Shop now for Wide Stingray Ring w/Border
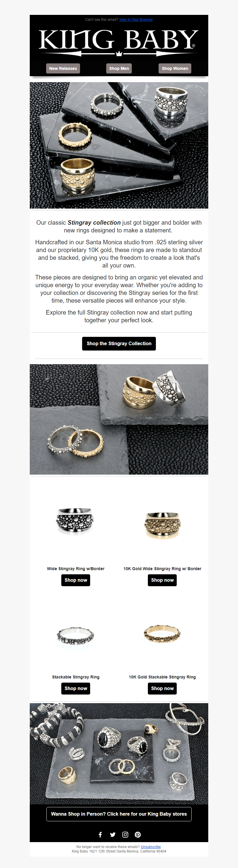This screenshot has width=238, height=868. click(x=76, y=580)
